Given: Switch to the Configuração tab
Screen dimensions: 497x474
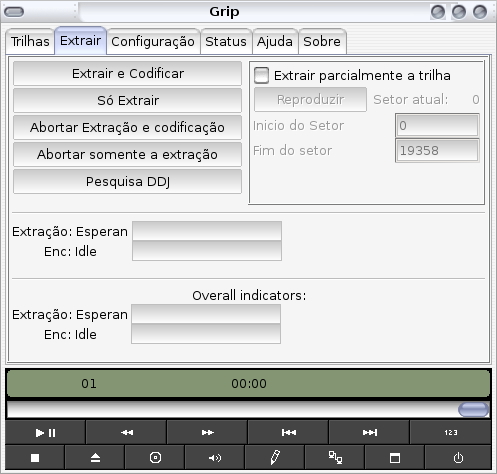Looking at the screenshot, I should pos(153,42).
